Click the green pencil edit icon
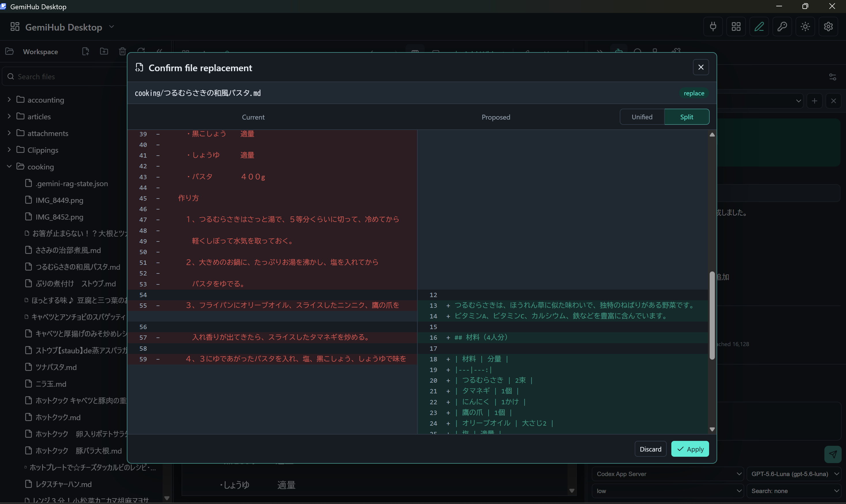 (x=759, y=27)
